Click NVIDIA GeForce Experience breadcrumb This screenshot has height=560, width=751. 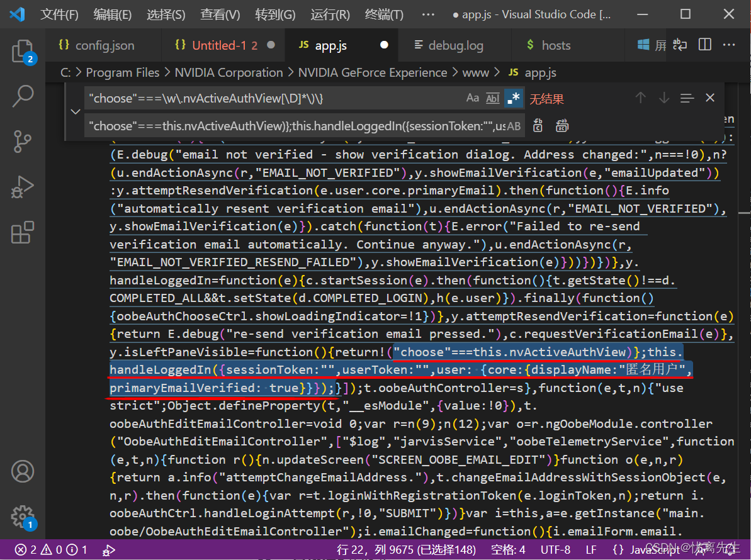coord(373,73)
